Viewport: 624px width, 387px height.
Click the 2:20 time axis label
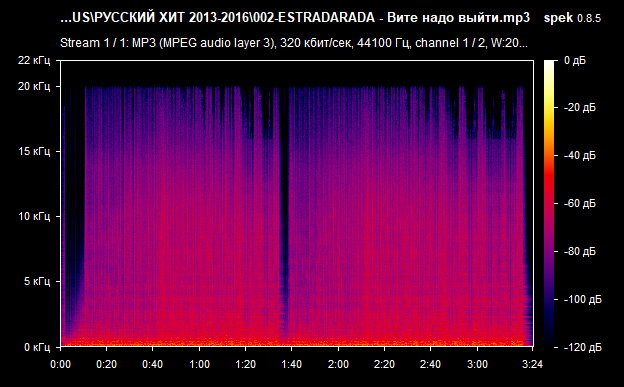384,364
